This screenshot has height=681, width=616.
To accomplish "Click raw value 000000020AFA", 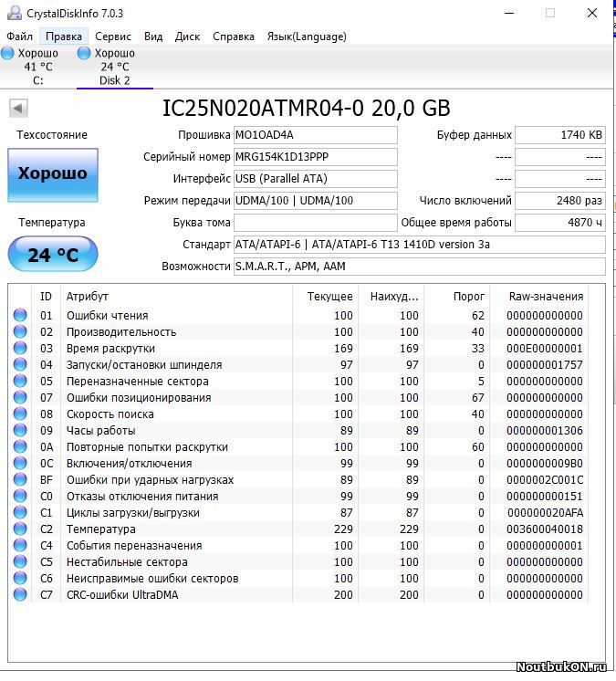I will coord(545,513).
